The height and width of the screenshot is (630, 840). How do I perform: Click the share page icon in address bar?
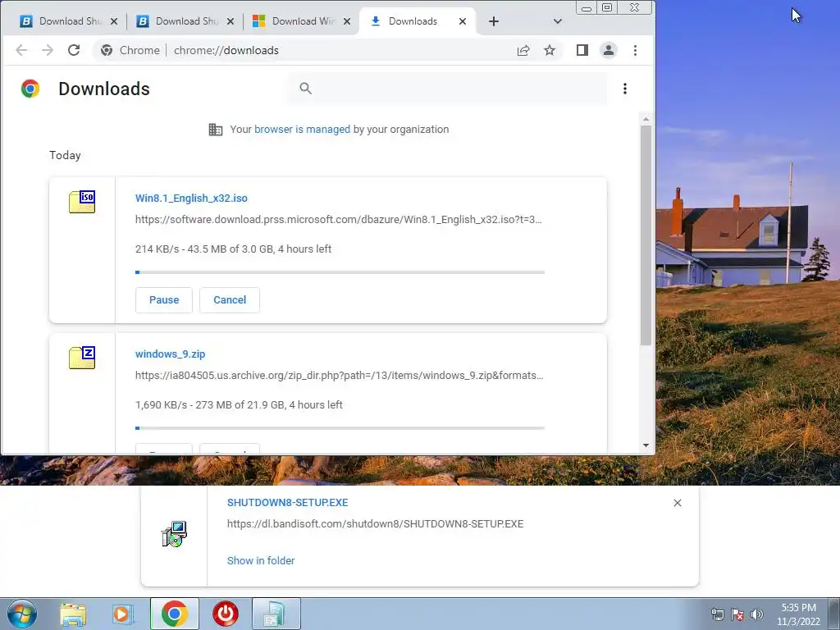(523, 50)
